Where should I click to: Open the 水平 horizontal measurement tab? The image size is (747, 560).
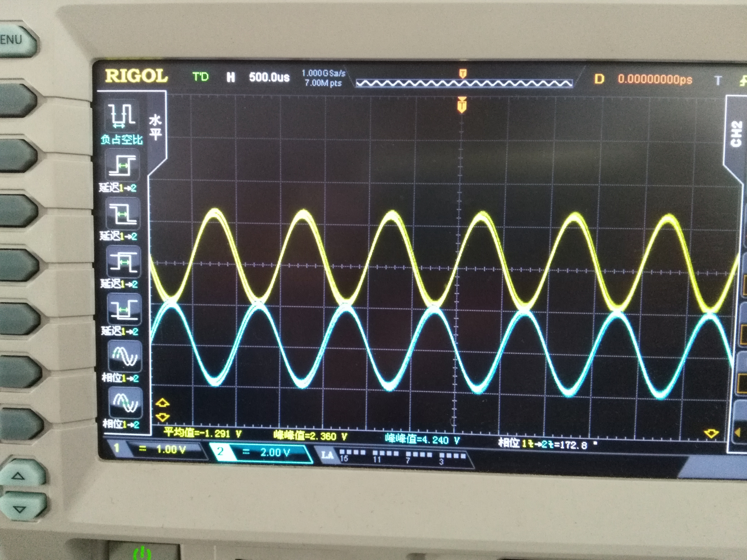156,128
